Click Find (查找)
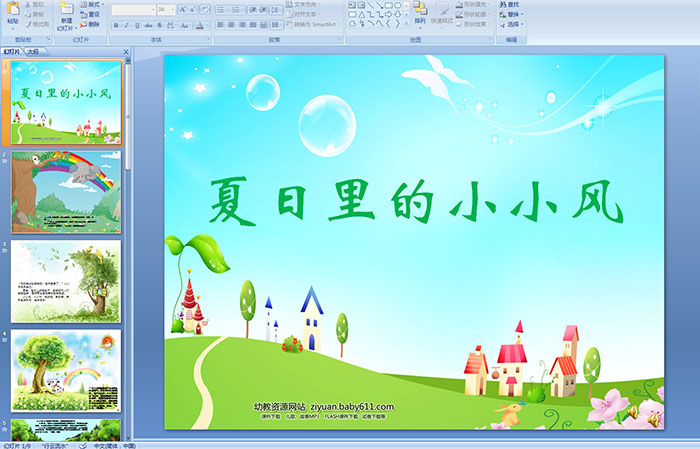Viewport: 700px width, 449px height. pyautogui.click(x=509, y=4)
